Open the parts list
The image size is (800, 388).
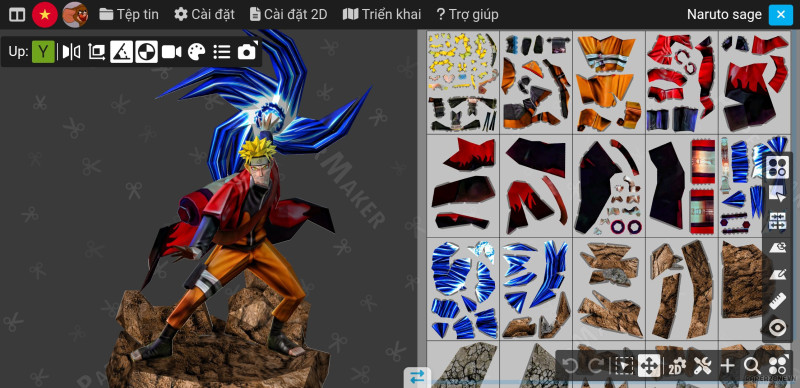click(221, 52)
